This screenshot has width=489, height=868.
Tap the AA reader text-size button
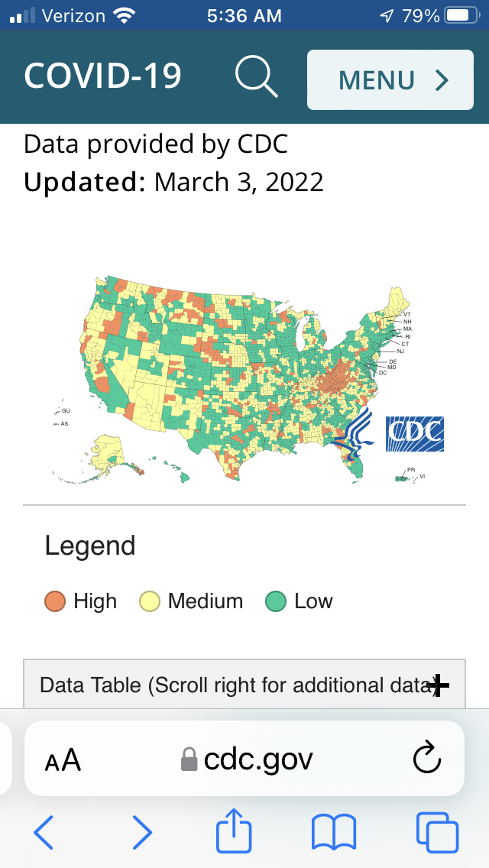click(63, 759)
